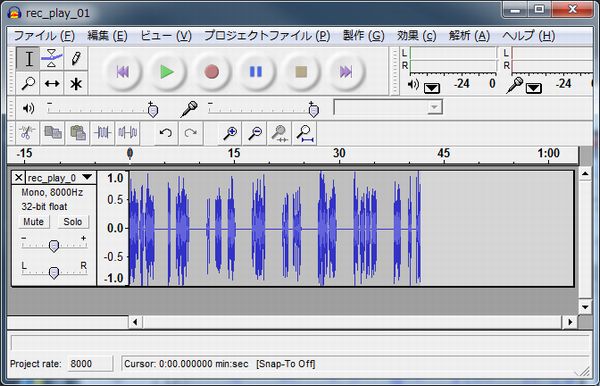Open the ヘルプ (H) menu

[528, 36]
